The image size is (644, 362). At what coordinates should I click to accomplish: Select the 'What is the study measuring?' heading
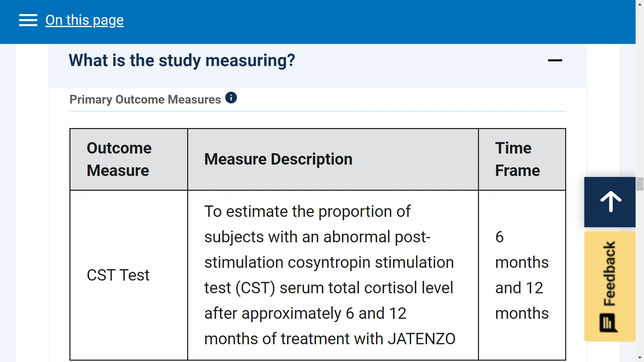182,60
